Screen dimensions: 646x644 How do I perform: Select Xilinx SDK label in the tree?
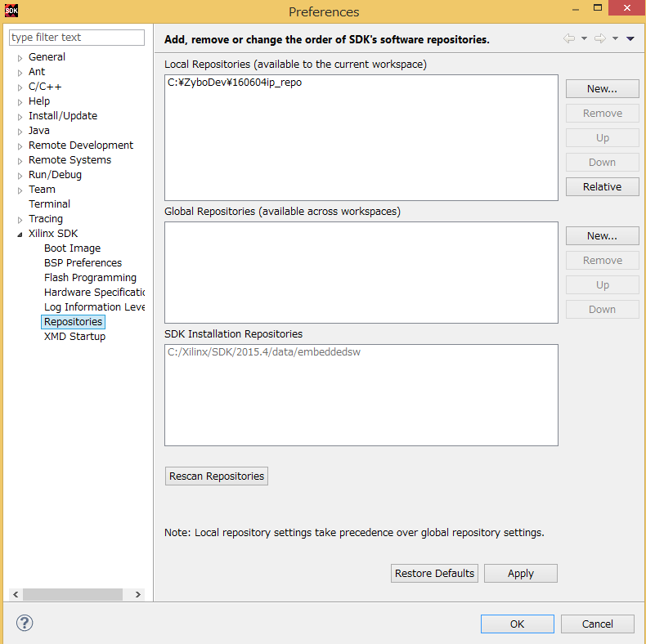(x=52, y=234)
